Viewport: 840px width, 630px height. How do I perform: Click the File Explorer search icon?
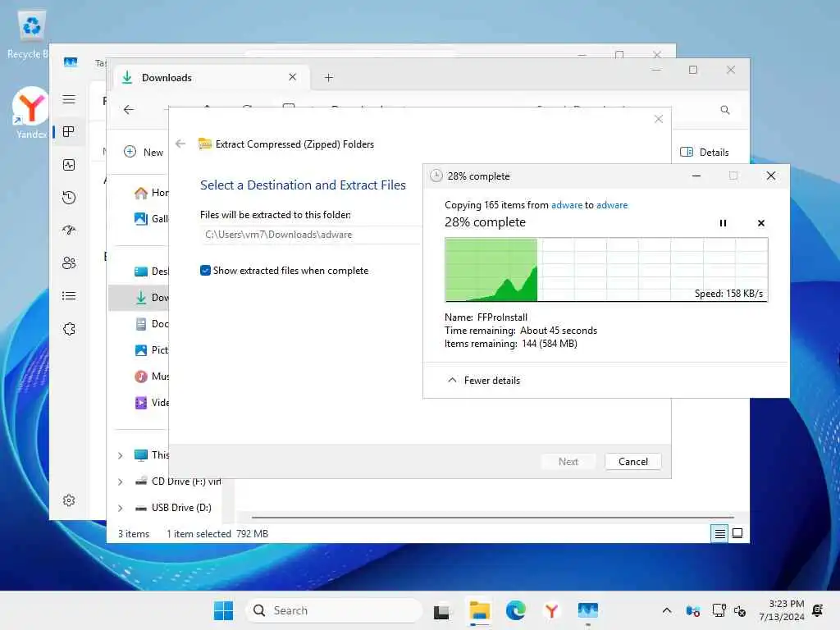725,110
